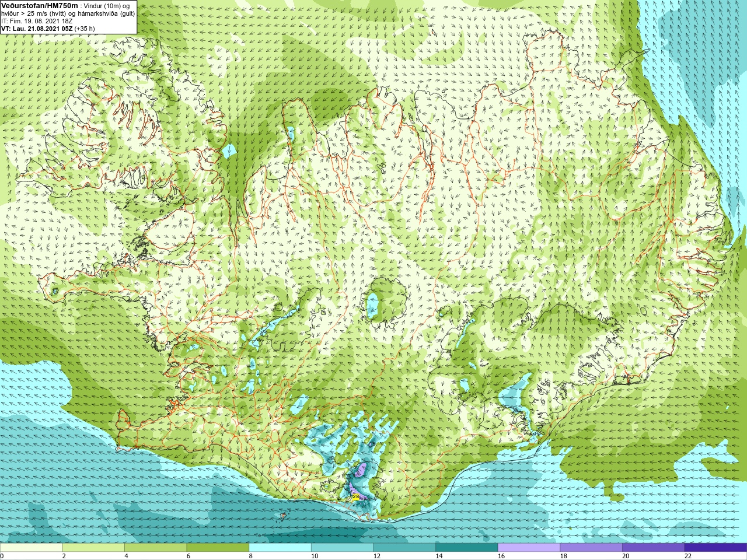
Task: Click the 8–10 m/s light cyan legend swatch
Action: 280,548
